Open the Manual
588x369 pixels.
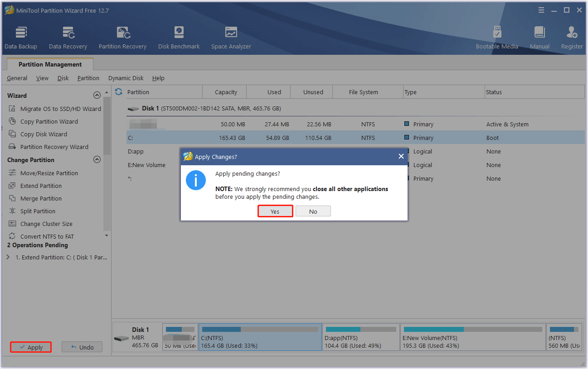[x=539, y=36]
